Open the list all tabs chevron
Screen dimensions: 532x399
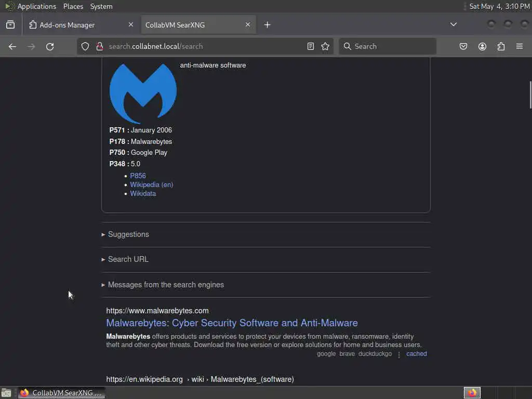[453, 24]
